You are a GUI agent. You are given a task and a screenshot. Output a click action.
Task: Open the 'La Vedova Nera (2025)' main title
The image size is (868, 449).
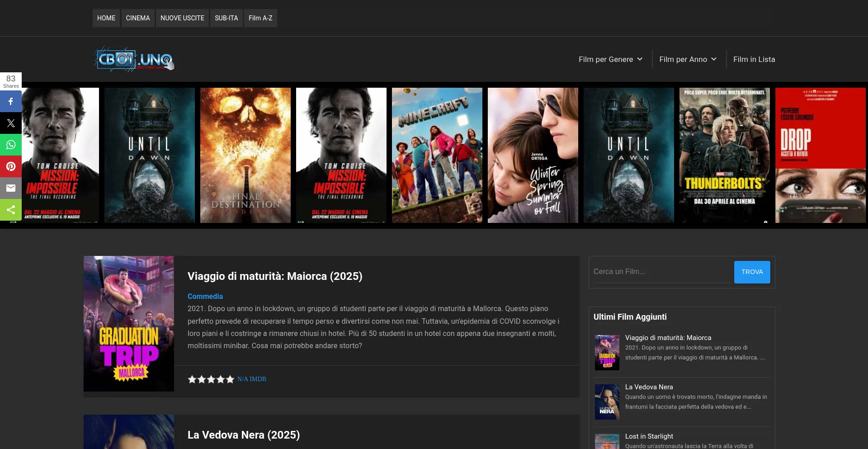click(244, 435)
